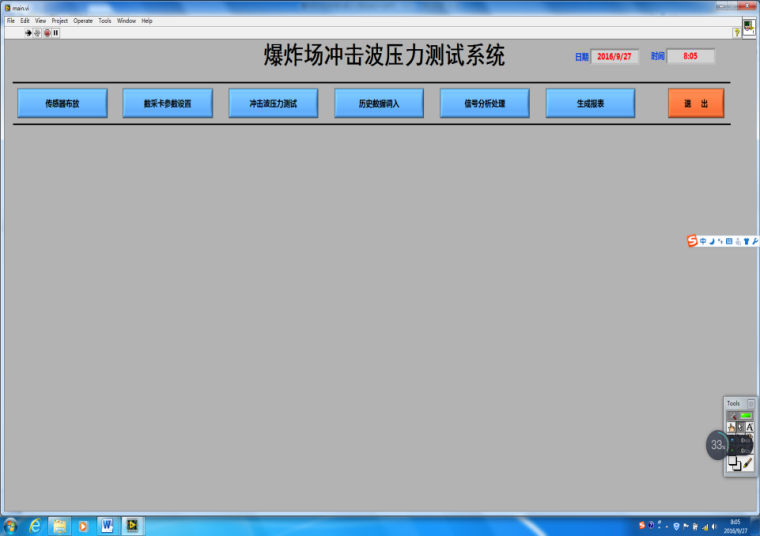Click the foreground/background color squares
Screen dimensions: 760x536
pyautogui.click(x=734, y=463)
